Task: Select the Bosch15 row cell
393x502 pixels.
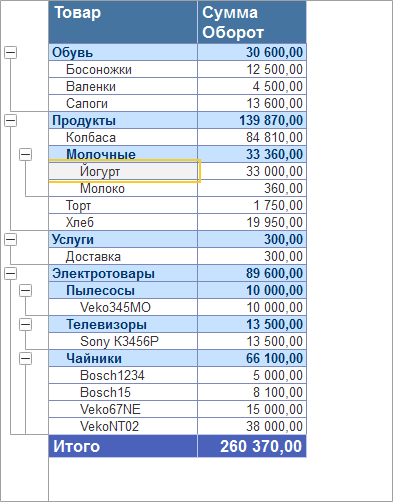Action: point(123,392)
